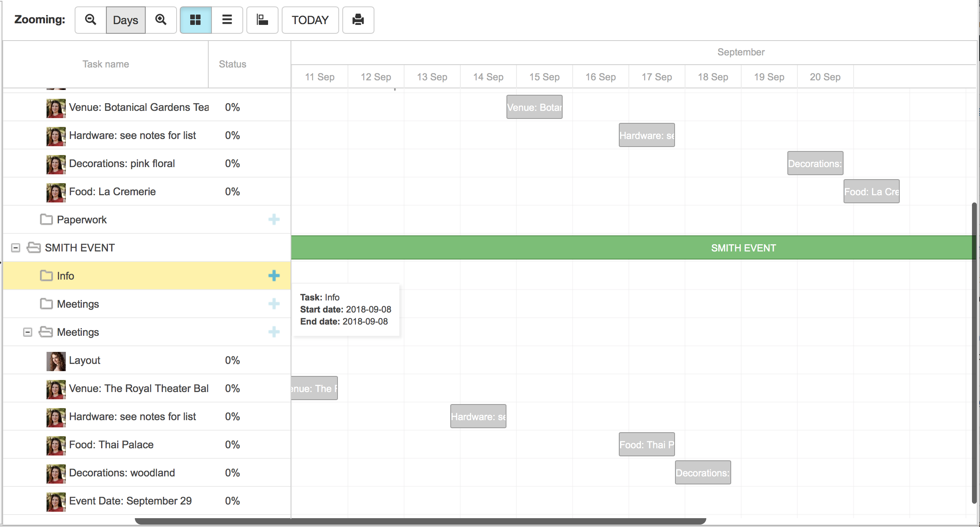This screenshot has height=527, width=980.
Task: Click the zoom in magnifier icon
Action: coord(161,20)
